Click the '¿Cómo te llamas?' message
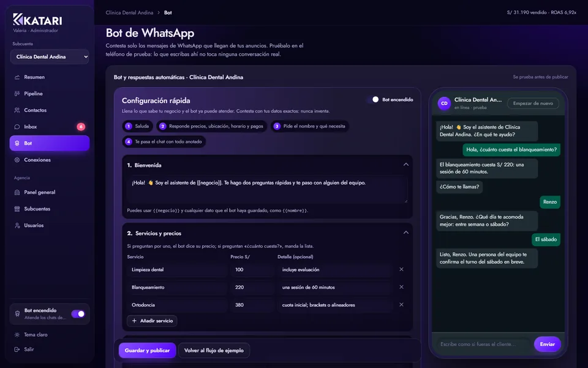588x368 pixels. click(x=459, y=186)
